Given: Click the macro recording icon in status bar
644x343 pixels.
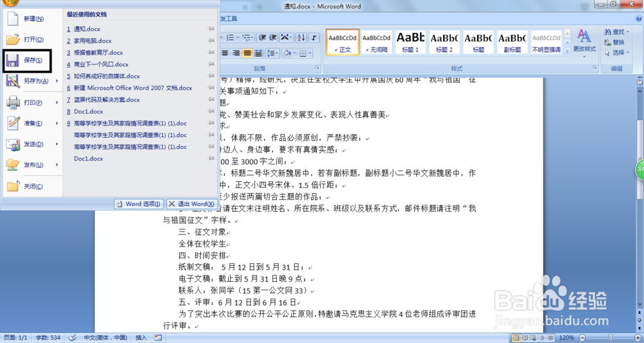Looking at the screenshot, I should click(x=158, y=338).
